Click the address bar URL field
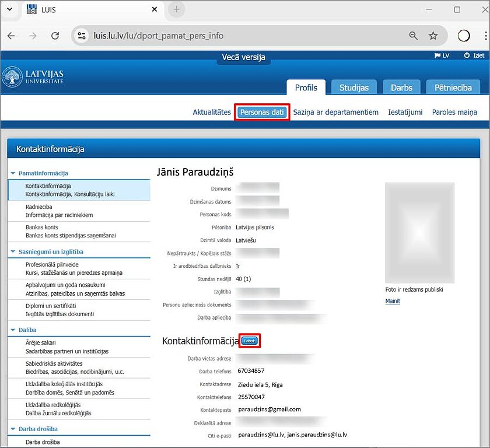The image size is (490, 448). pyautogui.click(x=233, y=36)
